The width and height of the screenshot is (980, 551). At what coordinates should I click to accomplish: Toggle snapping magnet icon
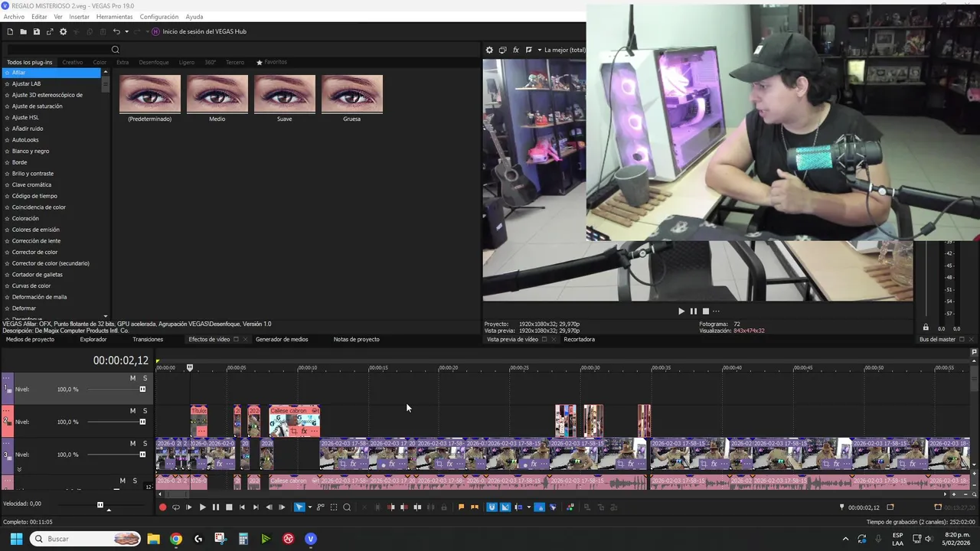[492, 507]
